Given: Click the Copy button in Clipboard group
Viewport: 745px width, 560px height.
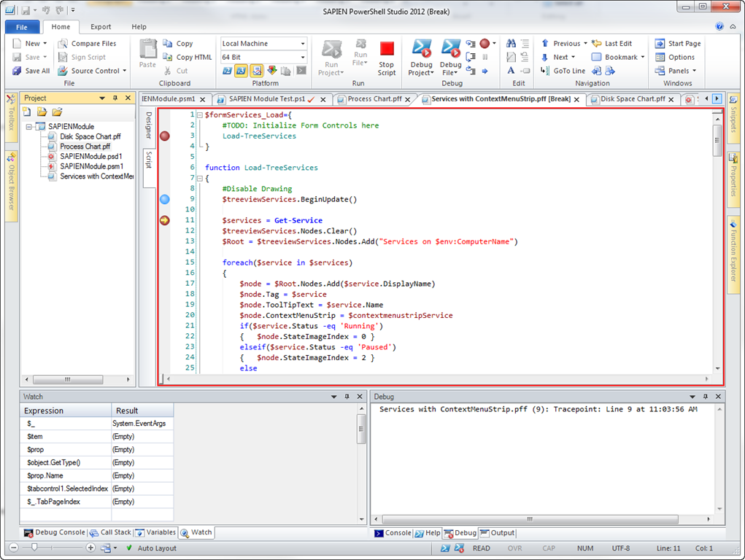Looking at the screenshot, I should pyautogui.click(x=178, y=44).
